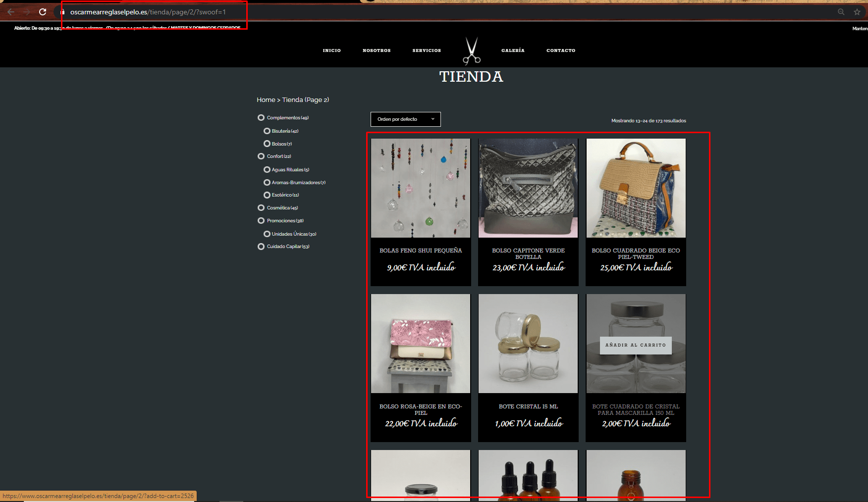The width and height of the screenshot is (868, 502).
Task: Click the 25,00€ IVA incluido price
Action: (x=636, y=267)
